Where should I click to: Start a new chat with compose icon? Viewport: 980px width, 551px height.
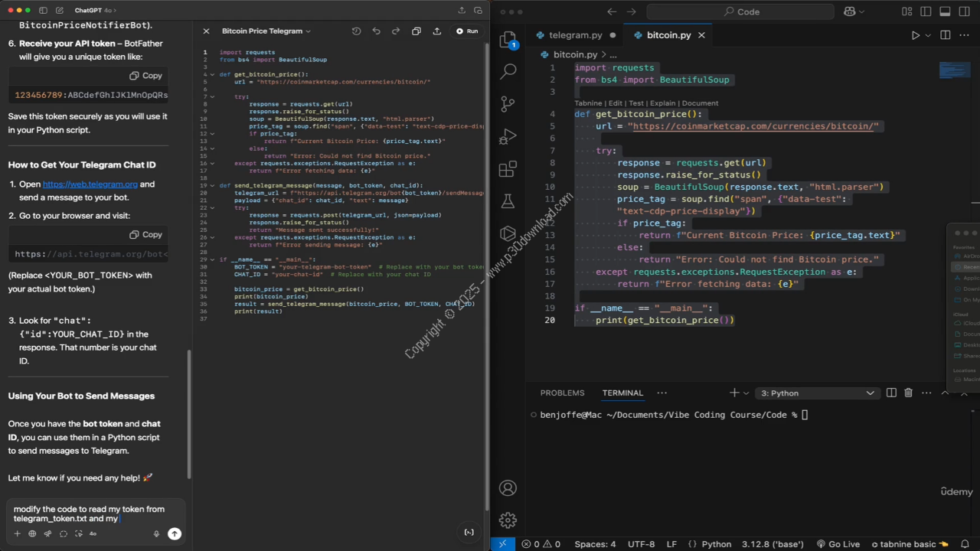tap(60, 11)
